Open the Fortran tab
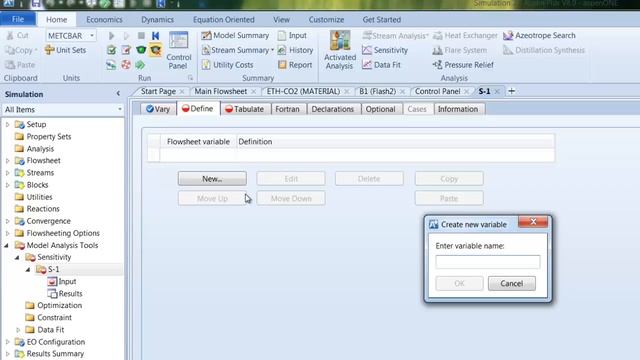 [x=287, y=109]
